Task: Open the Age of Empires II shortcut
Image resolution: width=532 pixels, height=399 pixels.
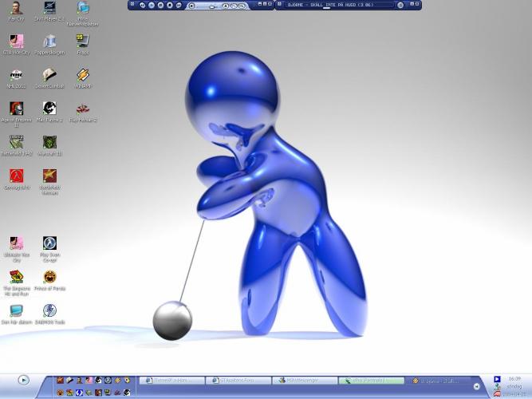Action: tap(16, 109)
